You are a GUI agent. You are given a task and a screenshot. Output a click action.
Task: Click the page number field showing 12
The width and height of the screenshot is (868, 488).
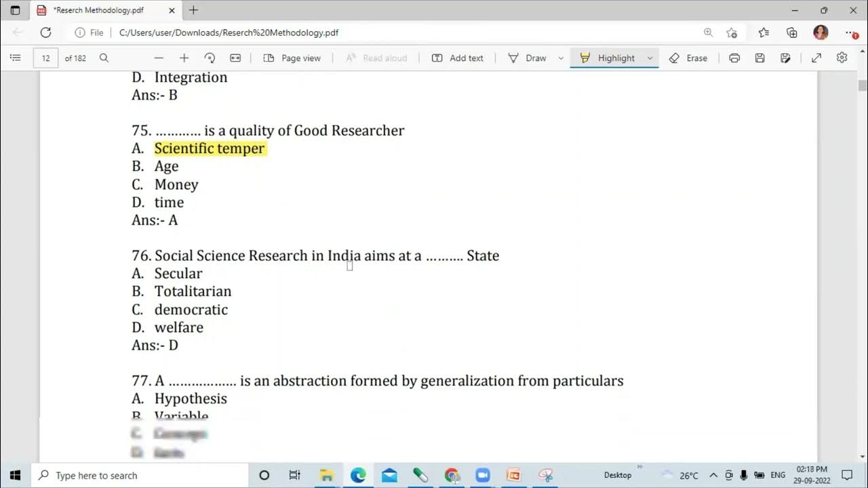tap(45, 58)
